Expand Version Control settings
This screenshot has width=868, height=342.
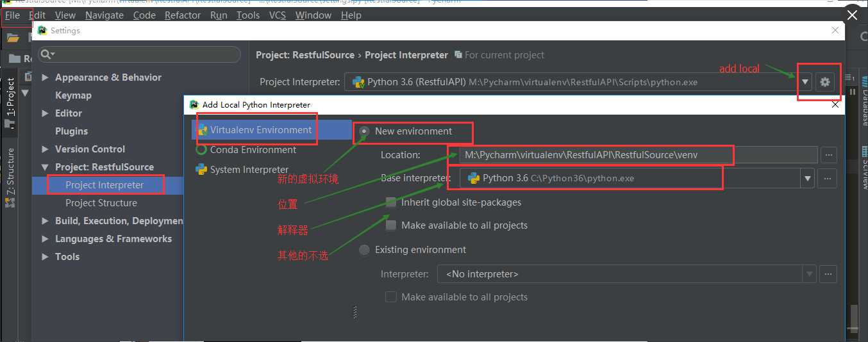point(46,149)
